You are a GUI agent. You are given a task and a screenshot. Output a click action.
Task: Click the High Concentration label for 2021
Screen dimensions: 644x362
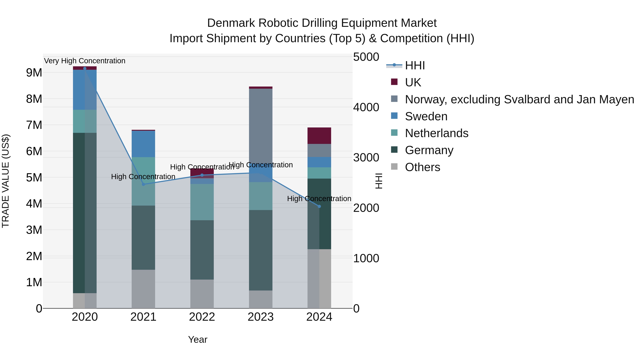(x=143, y=177)
